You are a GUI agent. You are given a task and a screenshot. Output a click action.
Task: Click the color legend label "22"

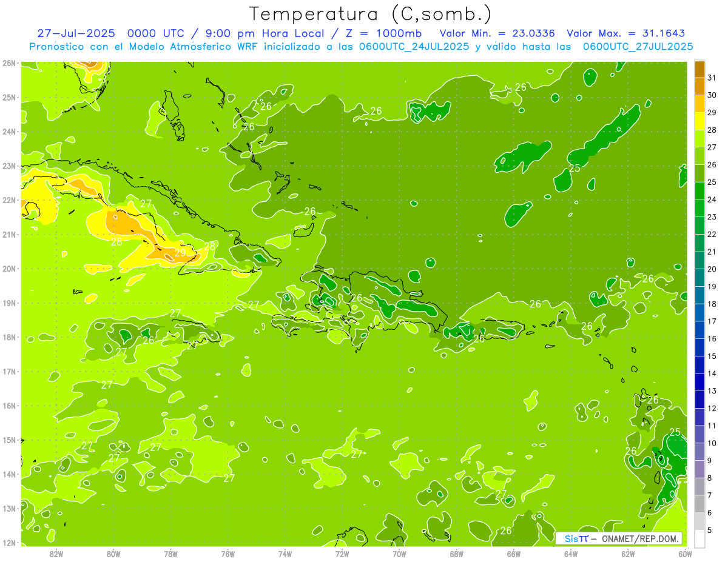[712, 235]
